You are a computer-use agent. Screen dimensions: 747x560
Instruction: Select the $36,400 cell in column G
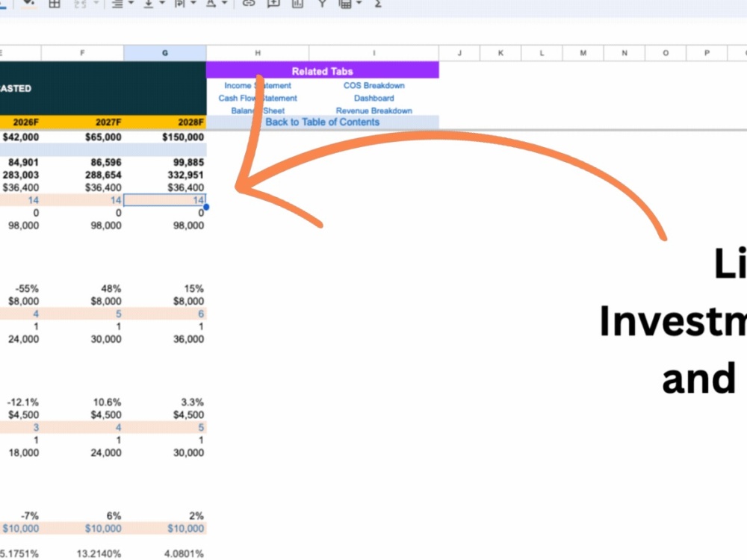(165, 187)
